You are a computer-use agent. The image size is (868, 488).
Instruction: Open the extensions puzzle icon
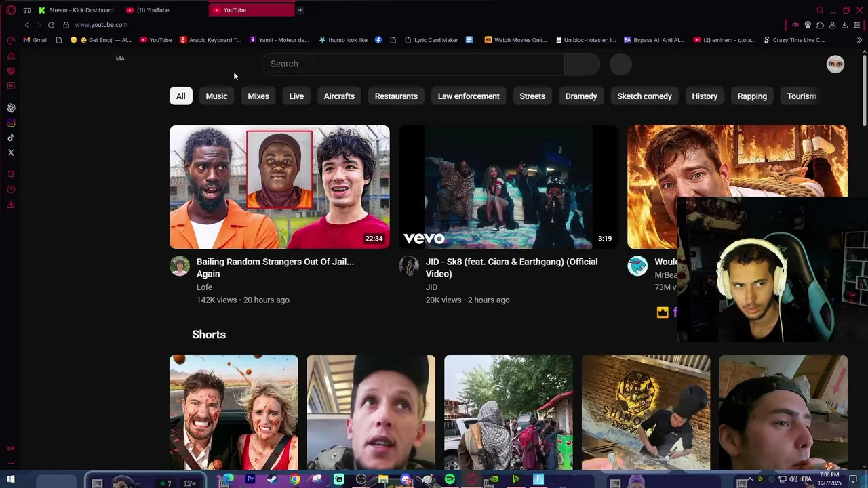click(x=820, y=25)
